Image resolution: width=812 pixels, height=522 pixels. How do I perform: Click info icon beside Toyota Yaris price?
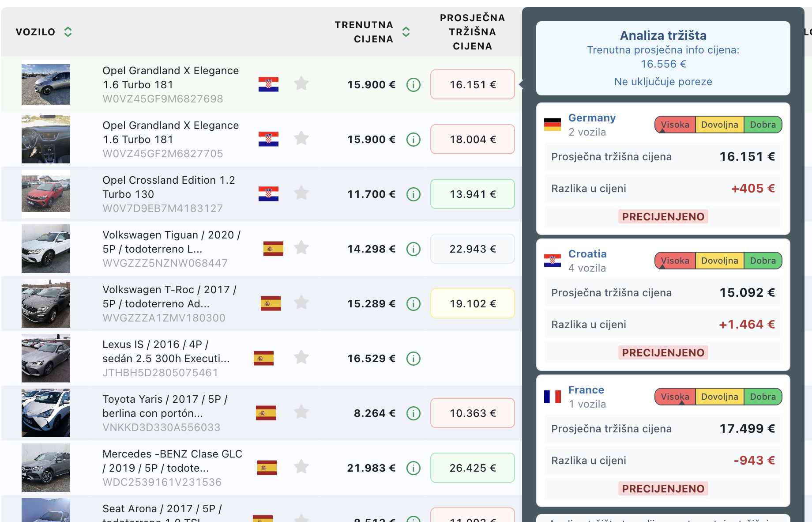tap(413, 413)
